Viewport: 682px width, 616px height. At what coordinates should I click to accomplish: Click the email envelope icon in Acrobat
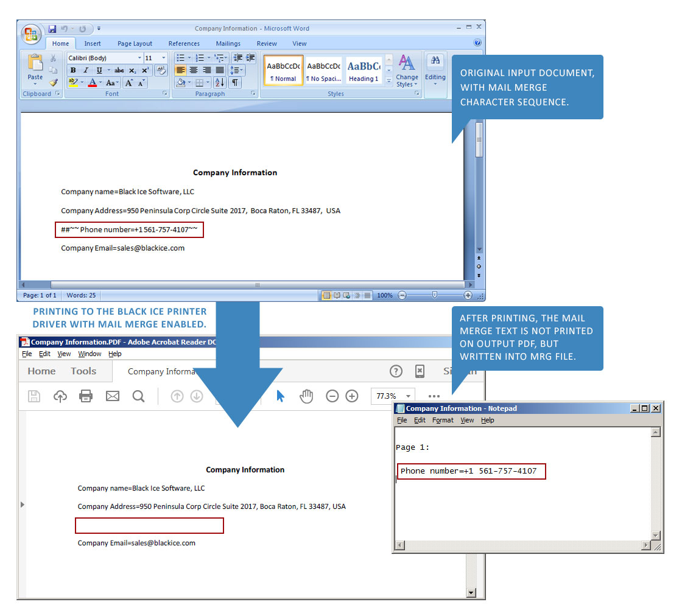click(113, 396)
